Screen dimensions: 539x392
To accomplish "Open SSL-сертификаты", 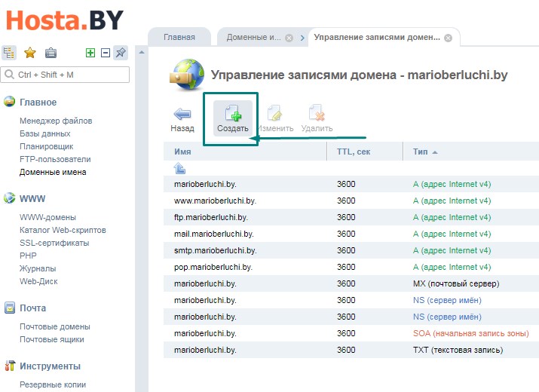I will (54, 243).
